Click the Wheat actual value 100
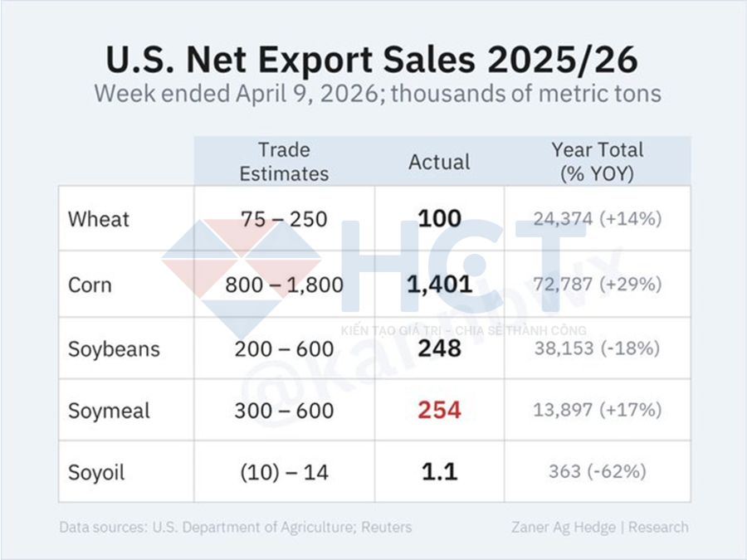The width and height of the screenshot is (747, 560). coord(439,220)
